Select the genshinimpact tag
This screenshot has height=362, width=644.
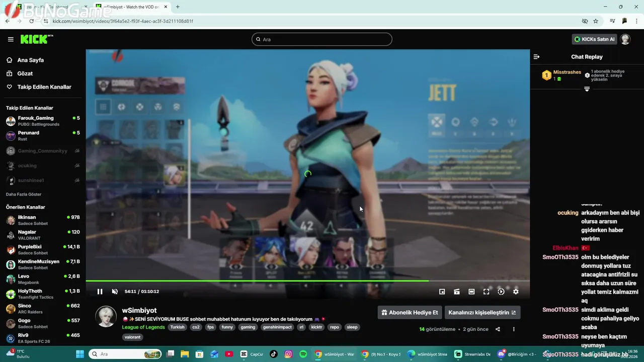[277, 327]
